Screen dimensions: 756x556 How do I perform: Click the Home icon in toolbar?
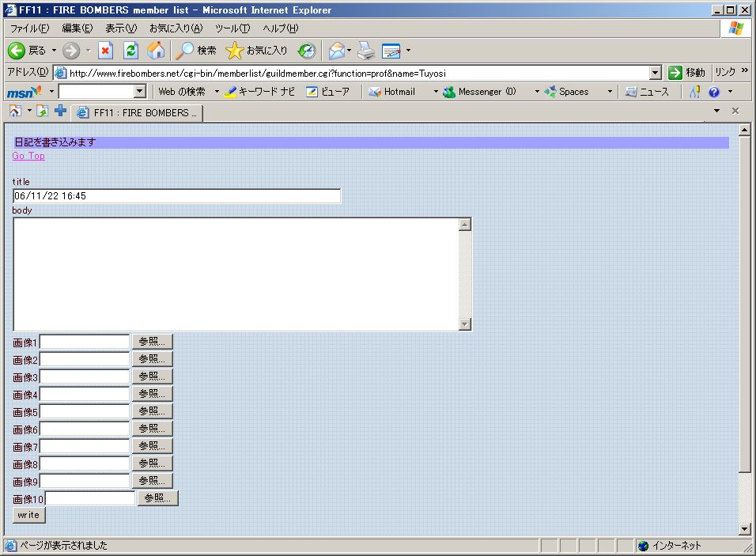click(156, 51)
